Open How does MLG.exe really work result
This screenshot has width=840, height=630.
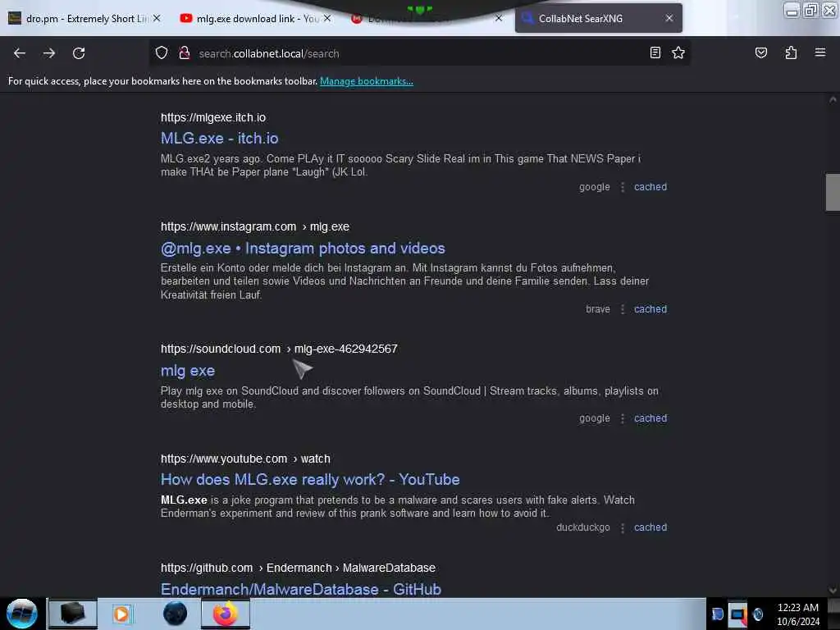point(310,479)
